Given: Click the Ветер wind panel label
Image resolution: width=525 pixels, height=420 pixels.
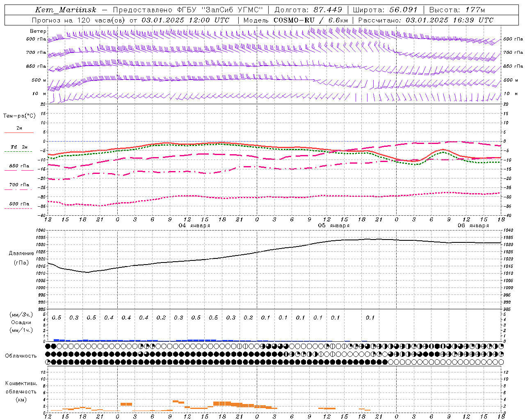Looking at the screenshot, I should coord(38,31).
